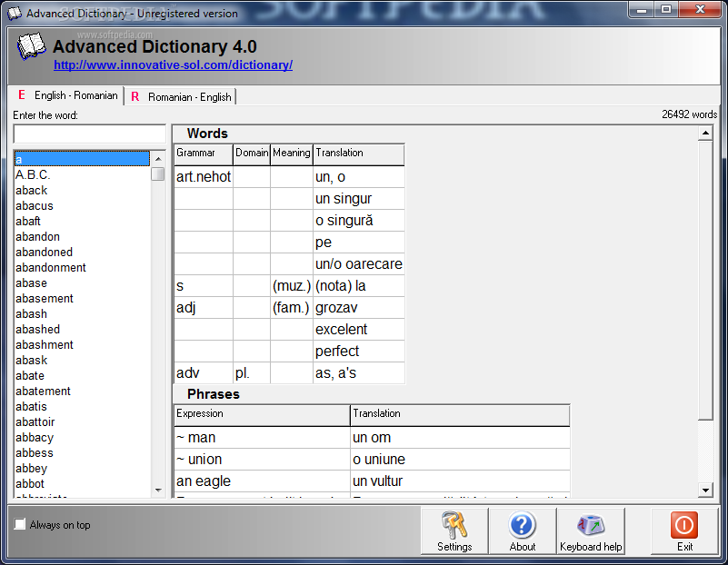
Task: Click the word list scroll up arrow
Action: [158, 159]
